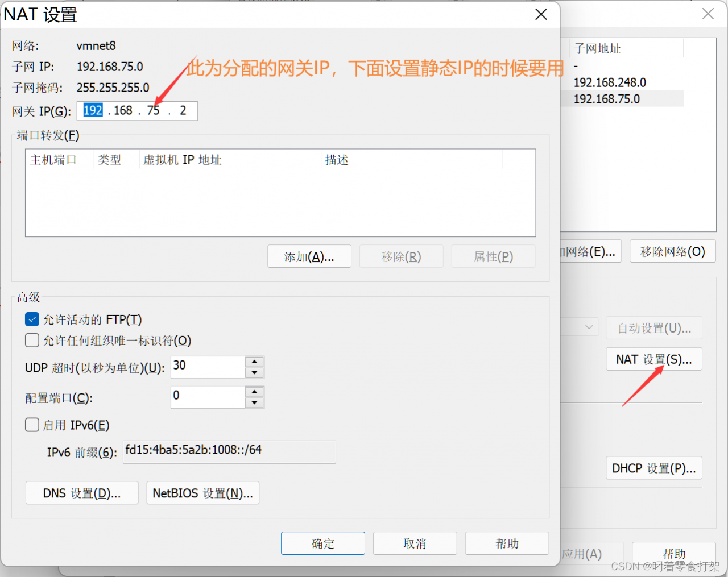728x577 pixels.
Task: Click the 类型 column header
Action: coord(117,160)
